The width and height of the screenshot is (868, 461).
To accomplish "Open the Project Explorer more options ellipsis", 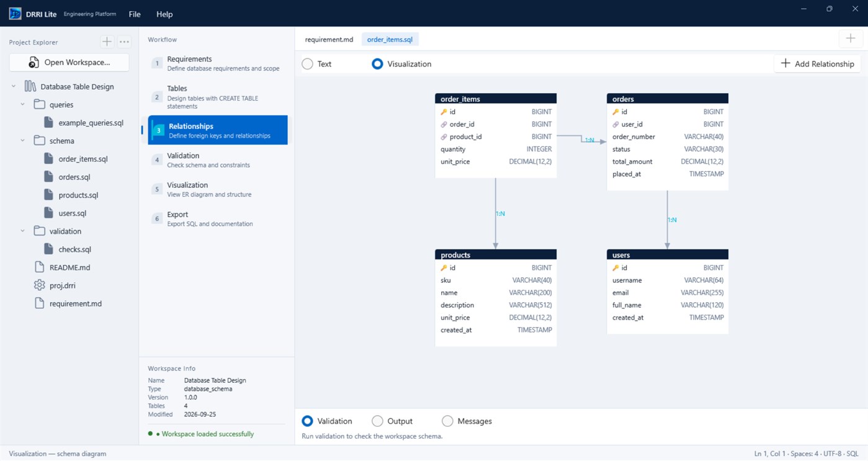I will pos(124,42).
